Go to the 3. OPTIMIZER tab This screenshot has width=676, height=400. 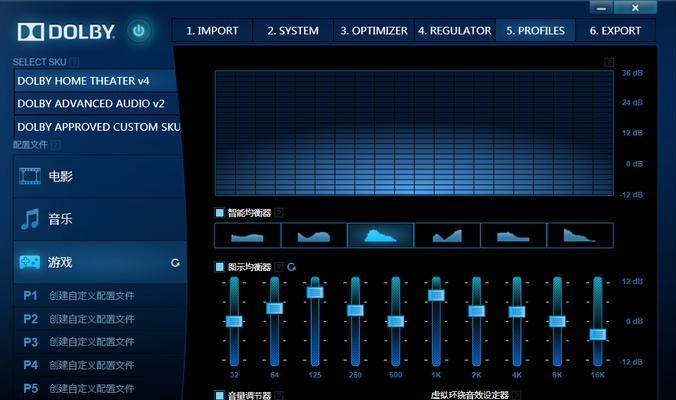click(x=373, y=31)
